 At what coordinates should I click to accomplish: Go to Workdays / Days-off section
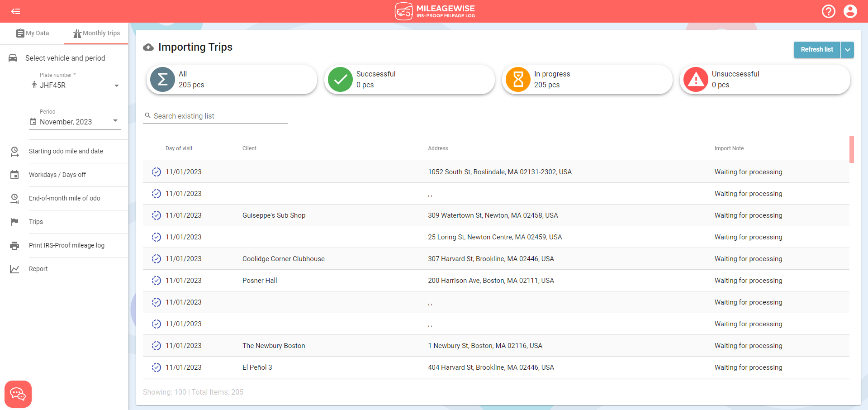tap(57, 175)
